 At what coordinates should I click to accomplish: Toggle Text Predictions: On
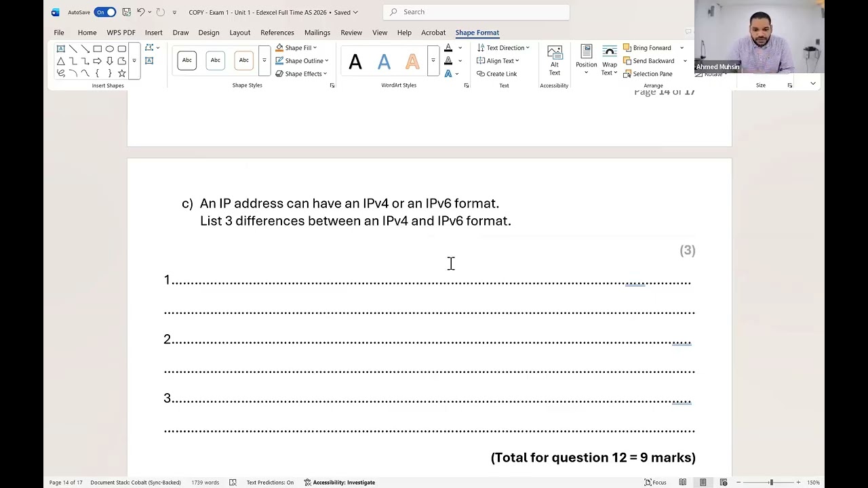[270, 483]
